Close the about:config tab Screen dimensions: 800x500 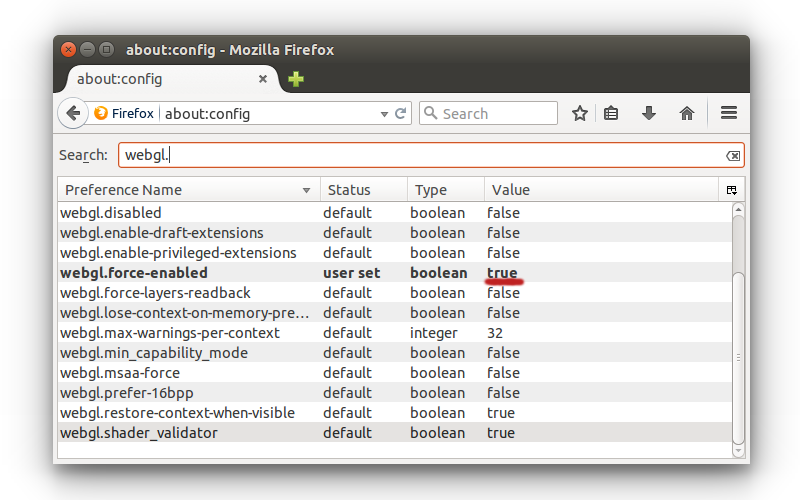[x=264, y=79]
